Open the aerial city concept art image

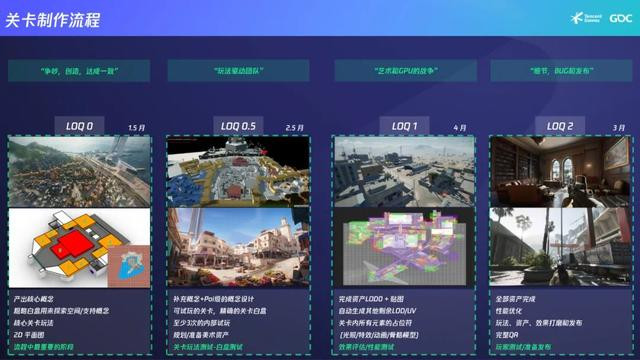click(80, 172)
